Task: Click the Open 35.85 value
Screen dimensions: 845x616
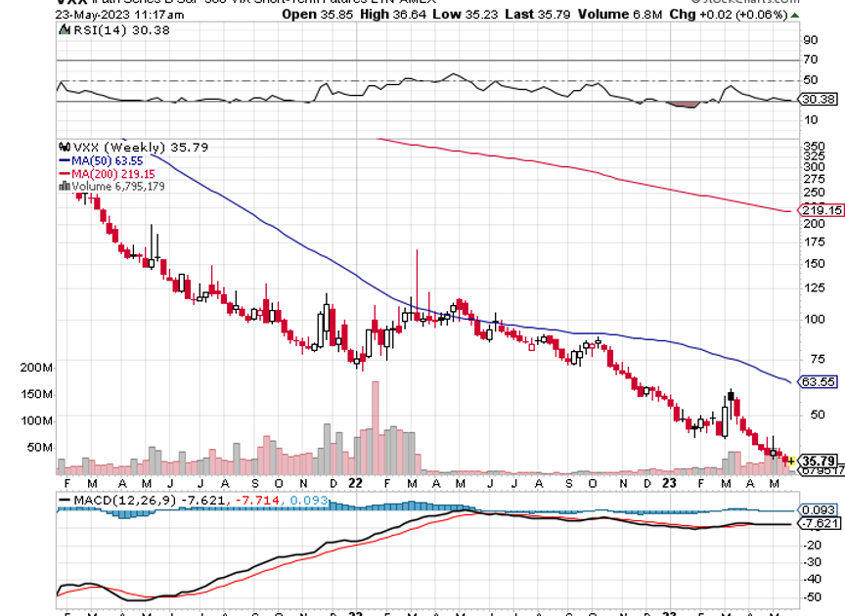Action: click(x=318, y=15)
